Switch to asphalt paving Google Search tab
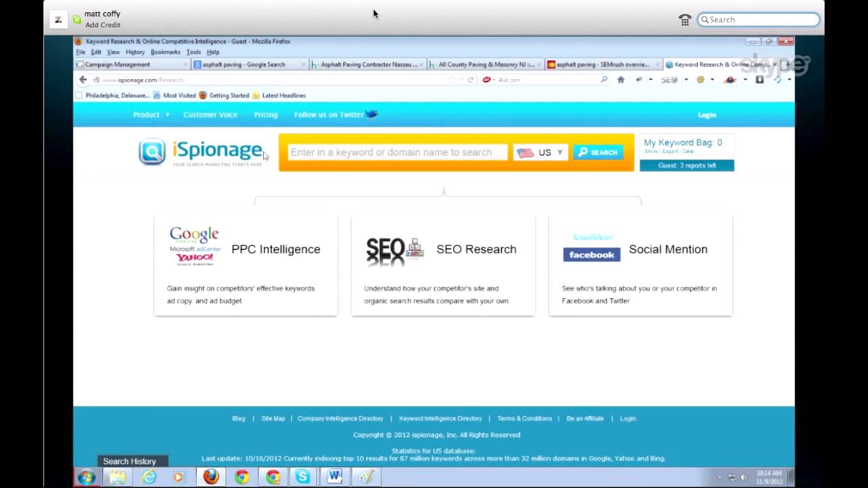 (x=250, y=64)
